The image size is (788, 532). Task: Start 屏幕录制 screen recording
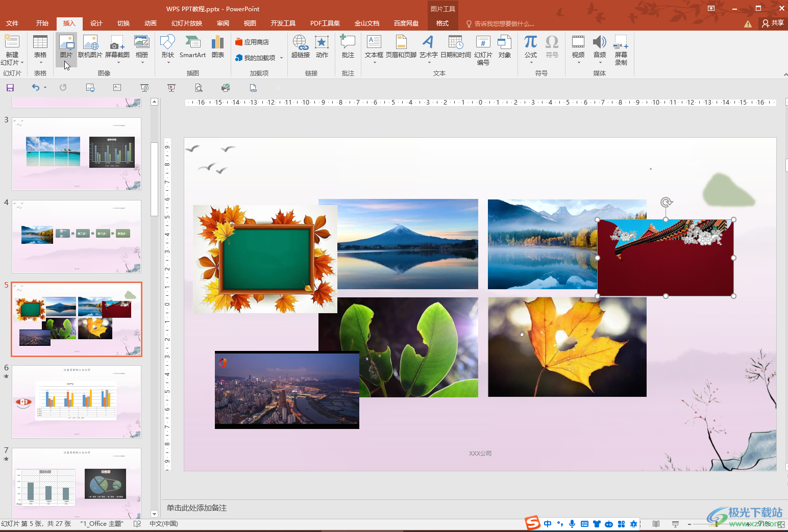pos(621,50)
